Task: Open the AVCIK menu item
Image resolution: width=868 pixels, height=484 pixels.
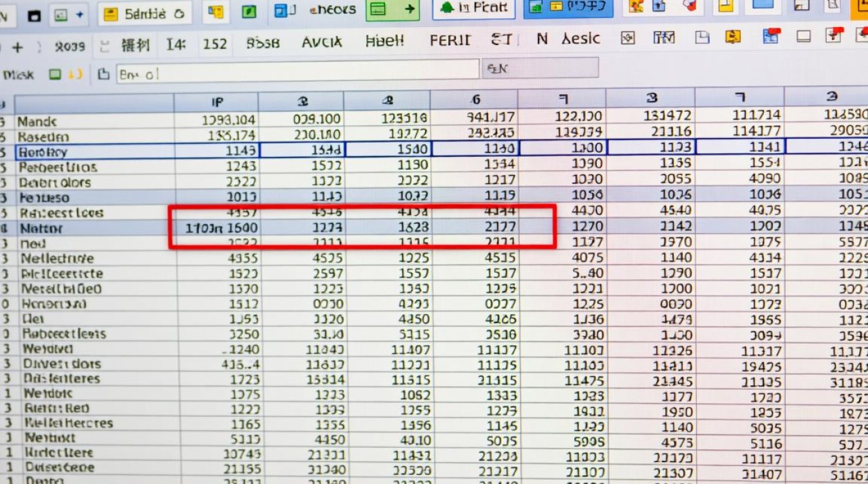Action: pos(322,43)
